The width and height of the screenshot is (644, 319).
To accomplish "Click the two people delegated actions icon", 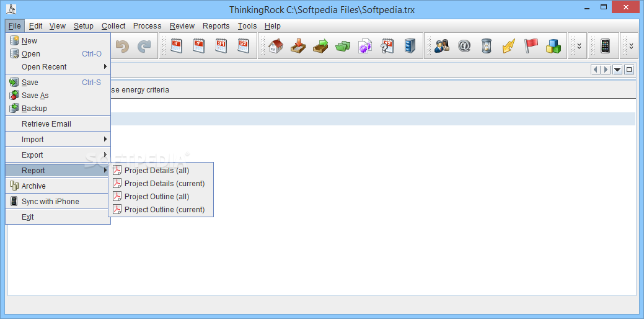I will pyautogui.click(x=441, y=46).
